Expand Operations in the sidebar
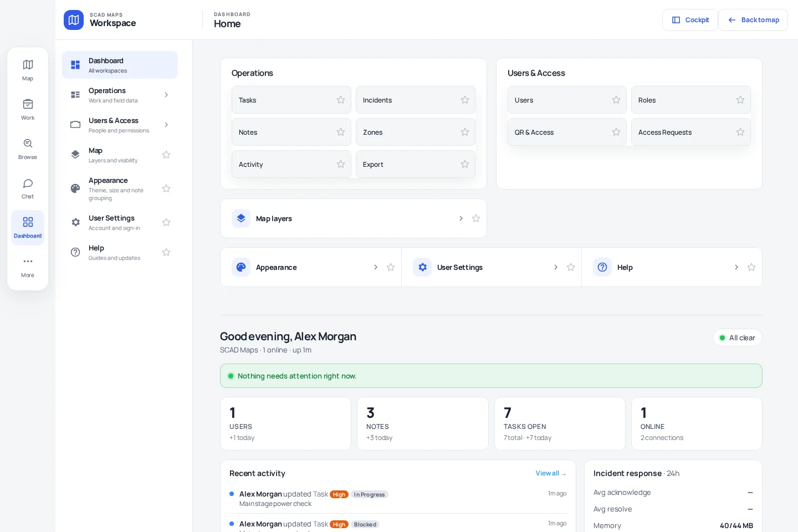Viewport: 798px width, 532px height. pos(166,95)
